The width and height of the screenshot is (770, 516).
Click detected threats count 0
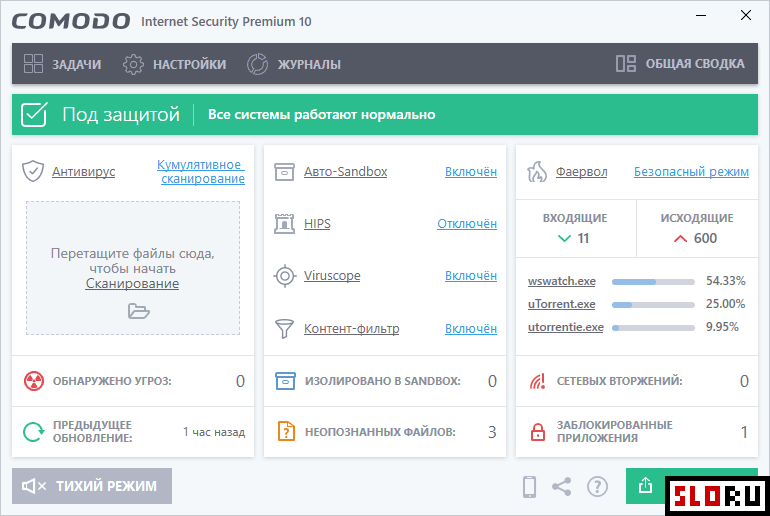(x=240, y=381)
